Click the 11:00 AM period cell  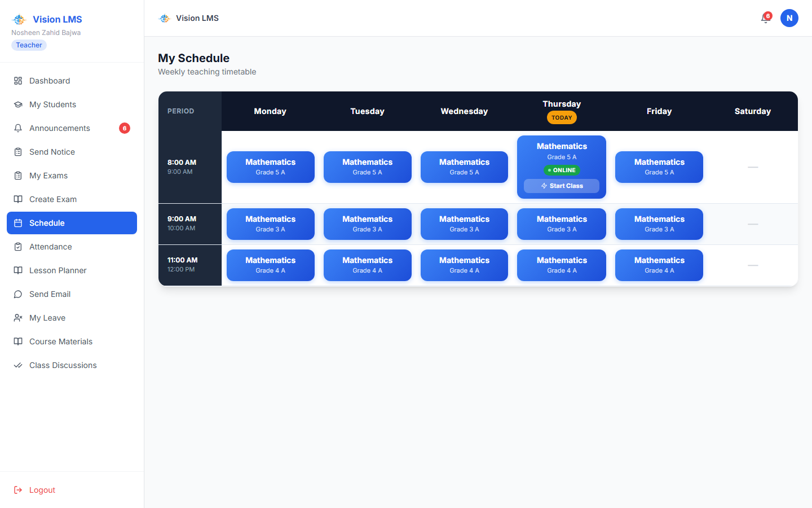pos(190,265)
